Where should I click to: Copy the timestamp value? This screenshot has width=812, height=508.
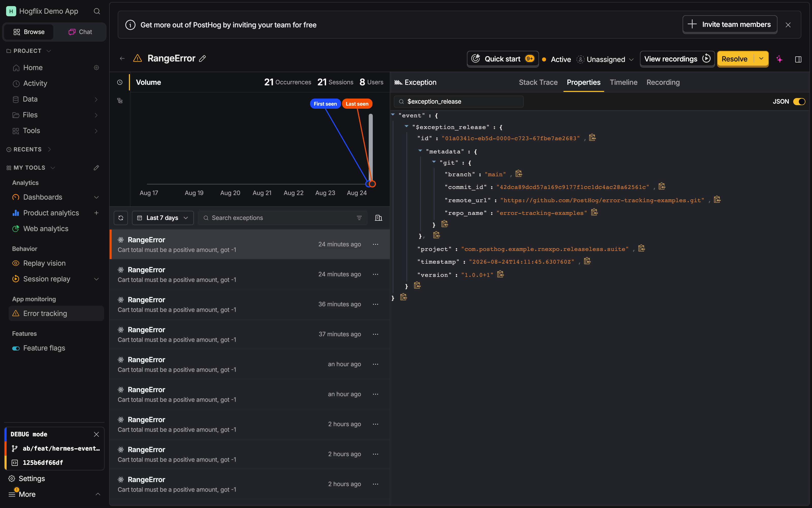(587, 261)
